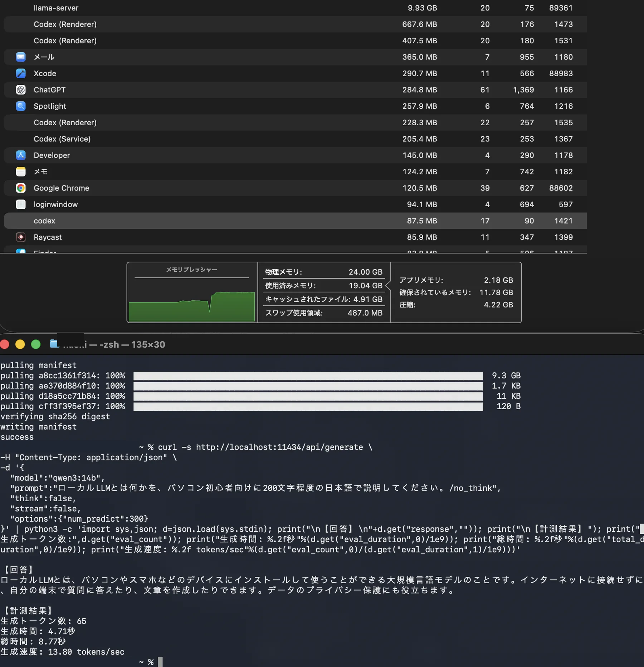Click the "stream":false line in Terminal
The width and height of the screenshot is (644, 667).
point(45,509)
